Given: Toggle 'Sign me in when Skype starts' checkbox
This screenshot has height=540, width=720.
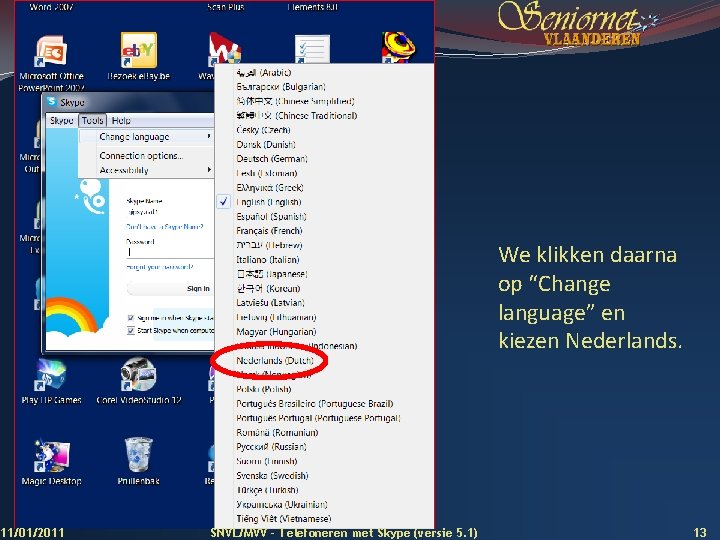Looking at the screenshot, I should pos(131,318).
